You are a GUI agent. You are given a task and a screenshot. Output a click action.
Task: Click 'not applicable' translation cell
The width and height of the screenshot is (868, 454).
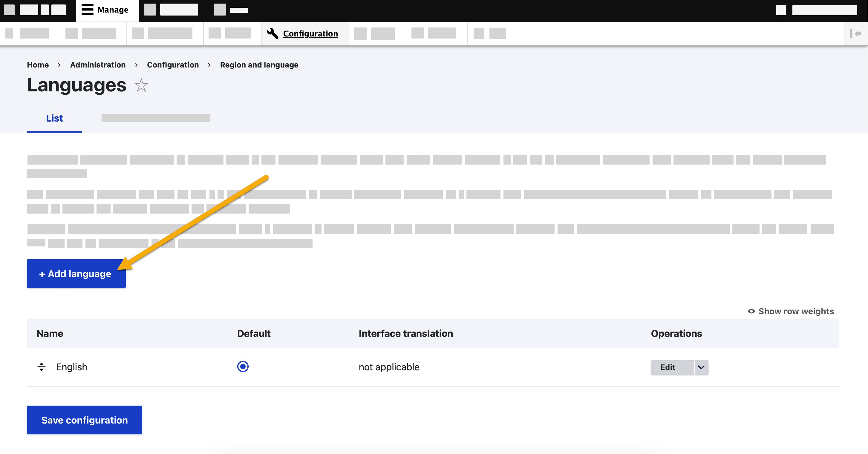click(x=389, y=367)
